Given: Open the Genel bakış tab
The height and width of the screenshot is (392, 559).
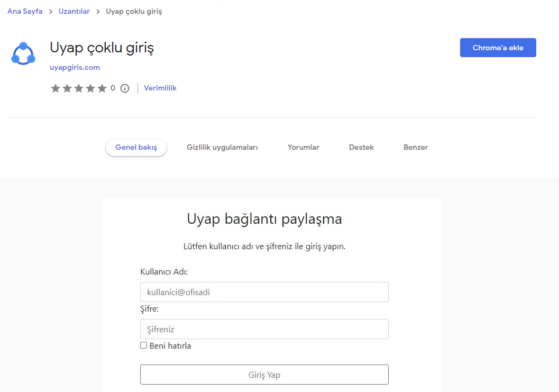Looking at the screenshot, I should [x=136, y=148].
